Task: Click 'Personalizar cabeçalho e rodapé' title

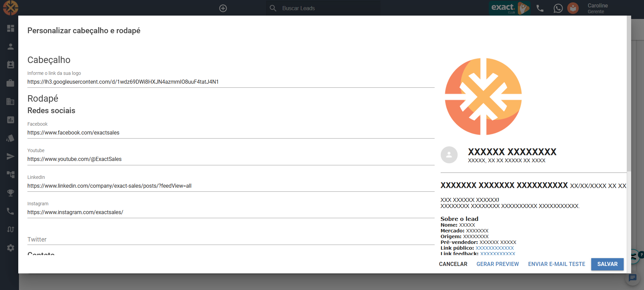Action: tap(84, 30)
